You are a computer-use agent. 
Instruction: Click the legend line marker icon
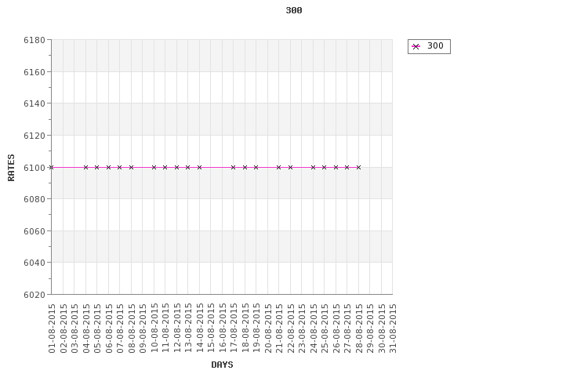coord(416,46)
